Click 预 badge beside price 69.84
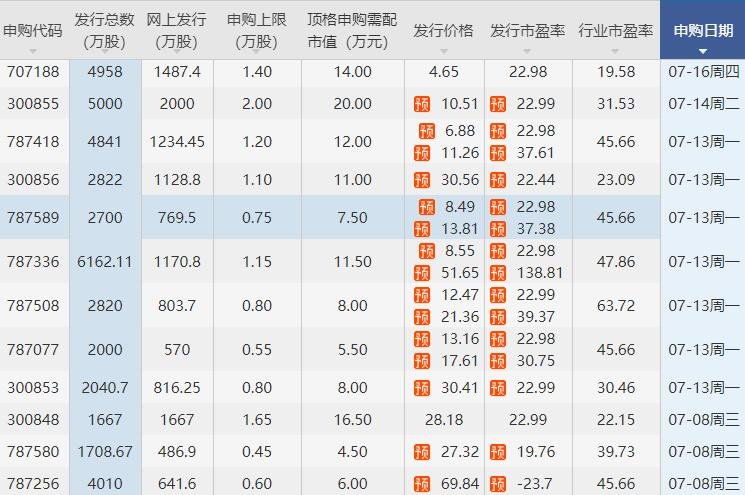The height and width of the screenshot is (495, 745). pos(422,484)
